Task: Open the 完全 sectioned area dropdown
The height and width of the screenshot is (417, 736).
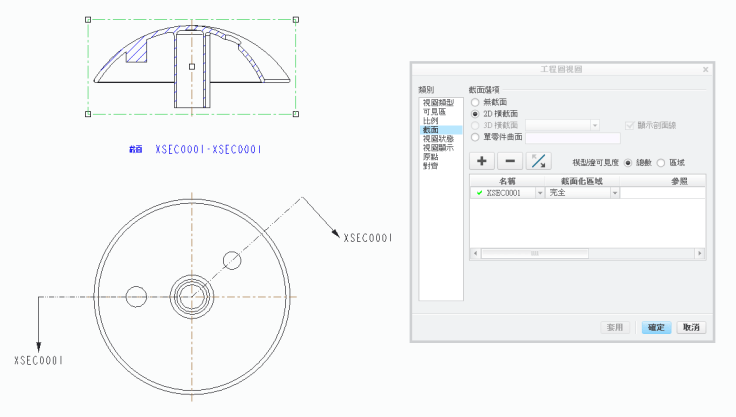Action: (615, 192)
